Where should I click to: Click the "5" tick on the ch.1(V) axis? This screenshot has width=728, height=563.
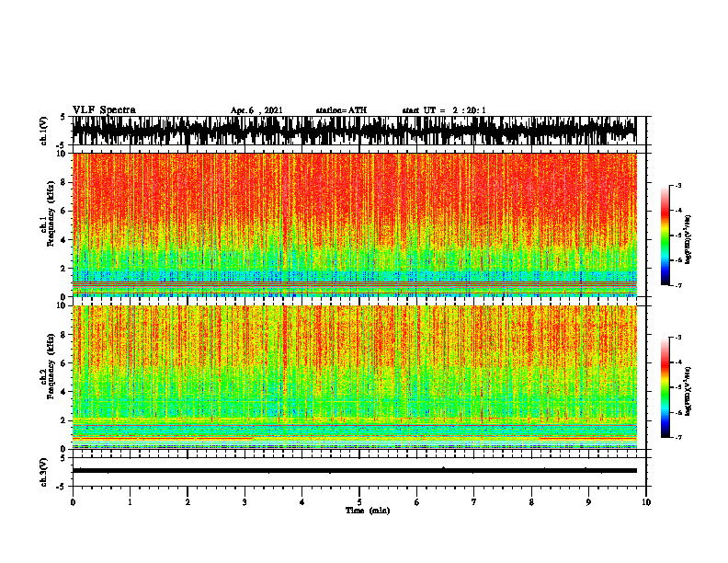click(64, 118)
